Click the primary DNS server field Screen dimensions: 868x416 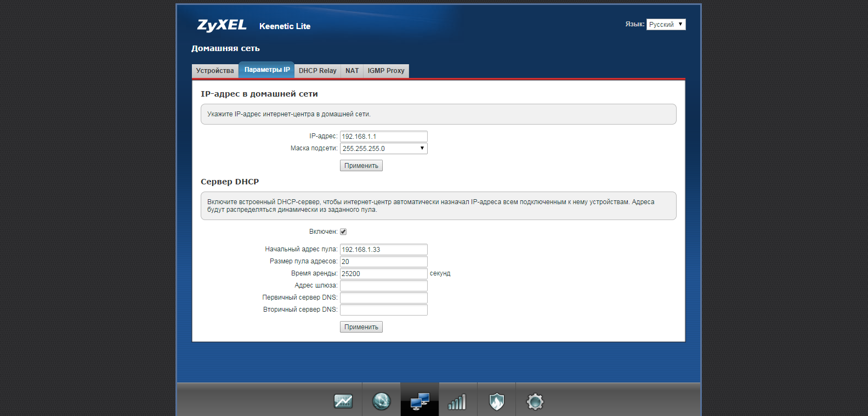coord(384,297)
